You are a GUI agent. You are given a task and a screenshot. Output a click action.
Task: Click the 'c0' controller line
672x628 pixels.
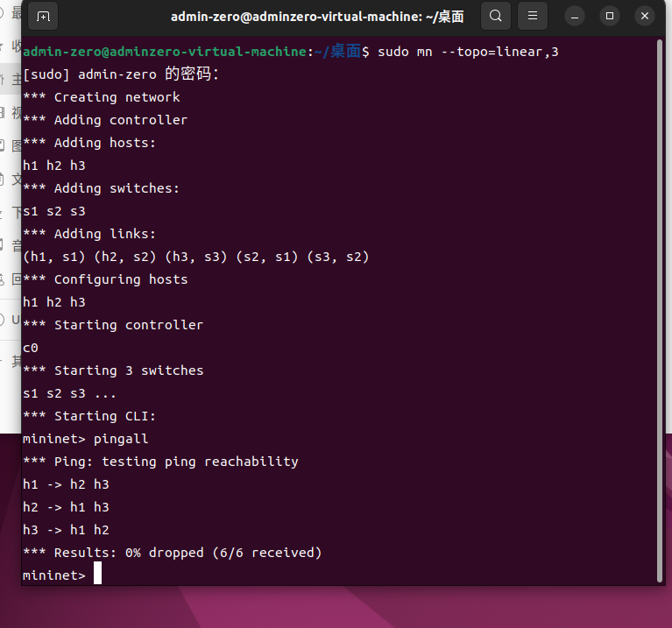coord(31,348)
